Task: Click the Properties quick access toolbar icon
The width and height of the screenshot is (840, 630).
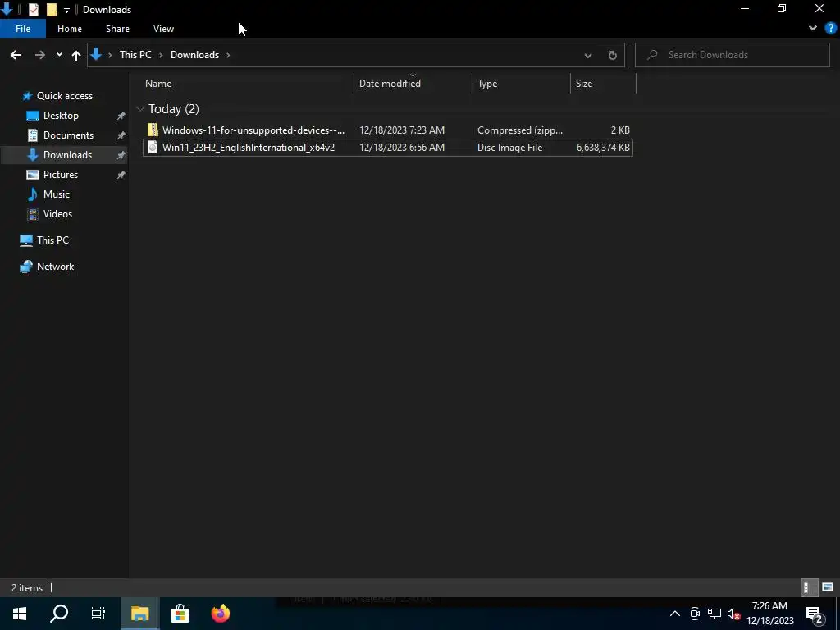Action: [x=33, y=10]
